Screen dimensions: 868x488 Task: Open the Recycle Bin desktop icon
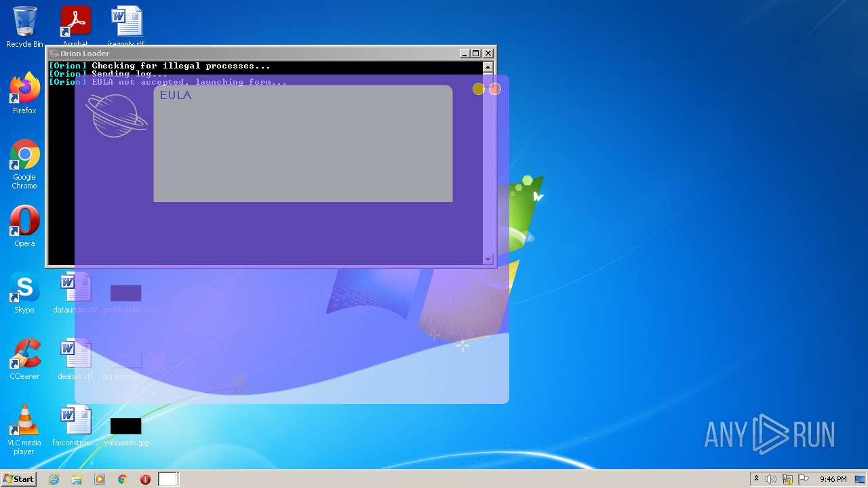24,27
